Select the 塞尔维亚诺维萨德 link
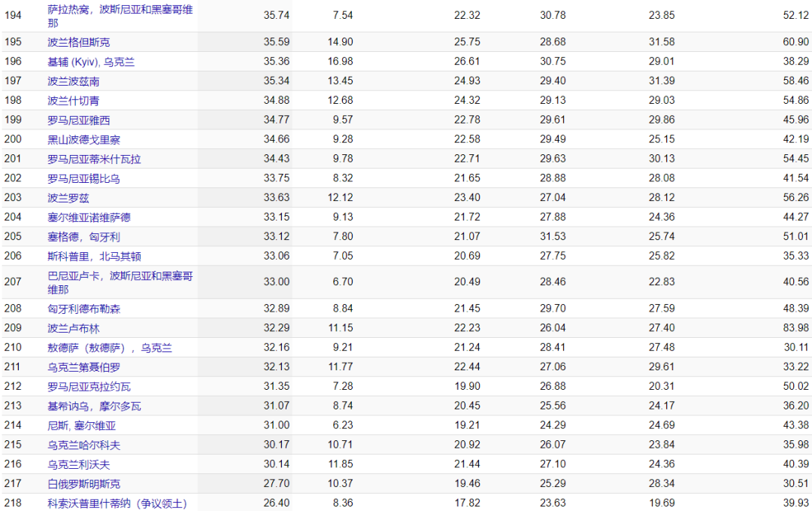The image size is (812, 511). (x=89, y=217)
